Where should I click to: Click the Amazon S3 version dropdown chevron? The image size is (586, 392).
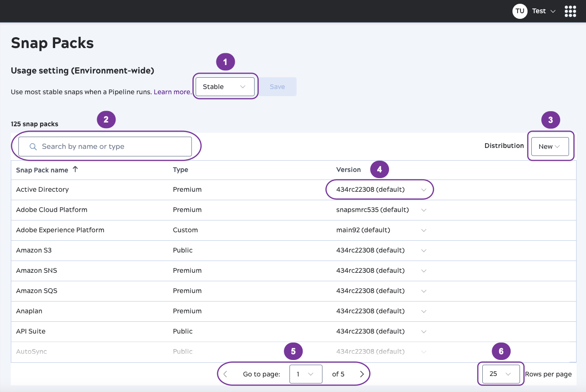[423, 250]
